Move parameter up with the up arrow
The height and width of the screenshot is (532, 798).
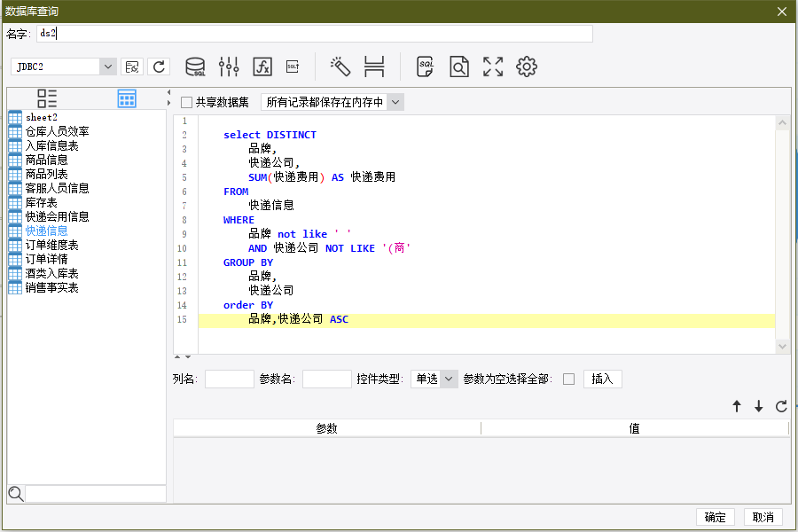point(737,406)
